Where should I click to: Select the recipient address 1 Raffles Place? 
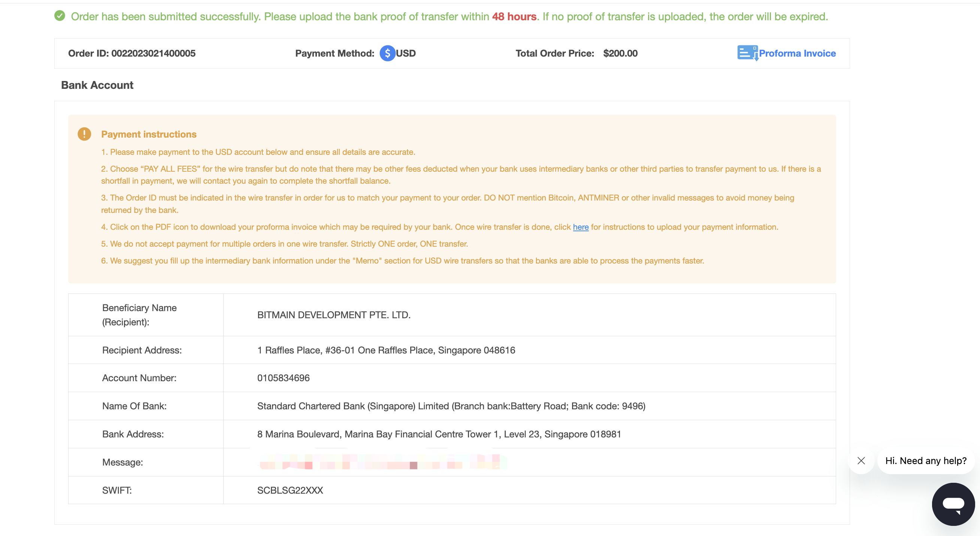point(386,350)
